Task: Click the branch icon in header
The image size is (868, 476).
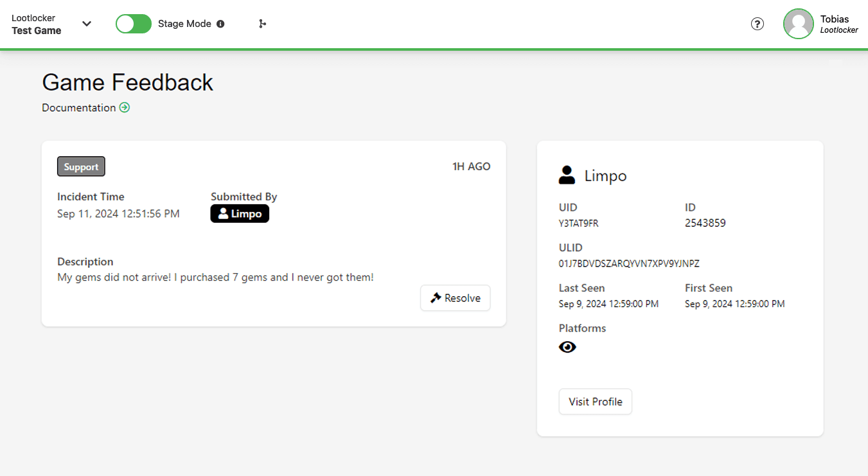Action: 262,24
